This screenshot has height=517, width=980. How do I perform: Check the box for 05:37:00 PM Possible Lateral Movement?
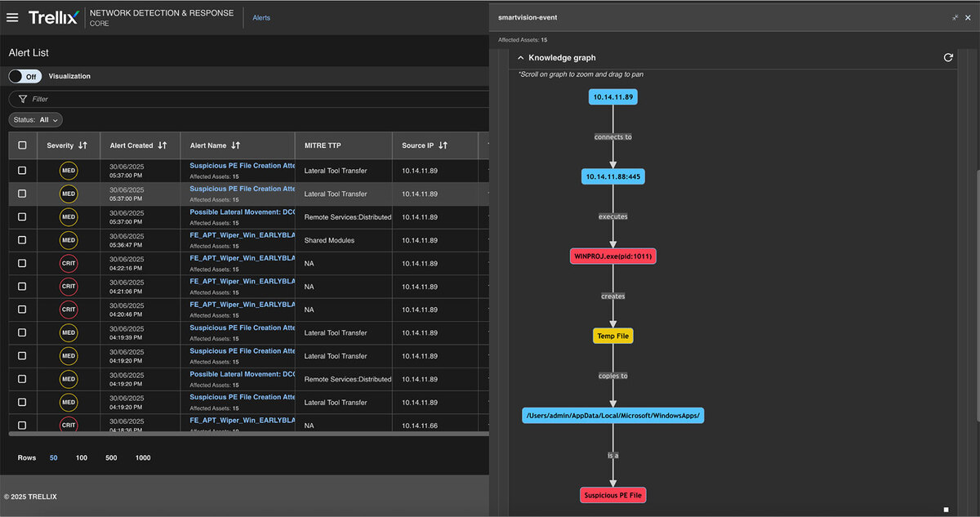tap(22, 217)
